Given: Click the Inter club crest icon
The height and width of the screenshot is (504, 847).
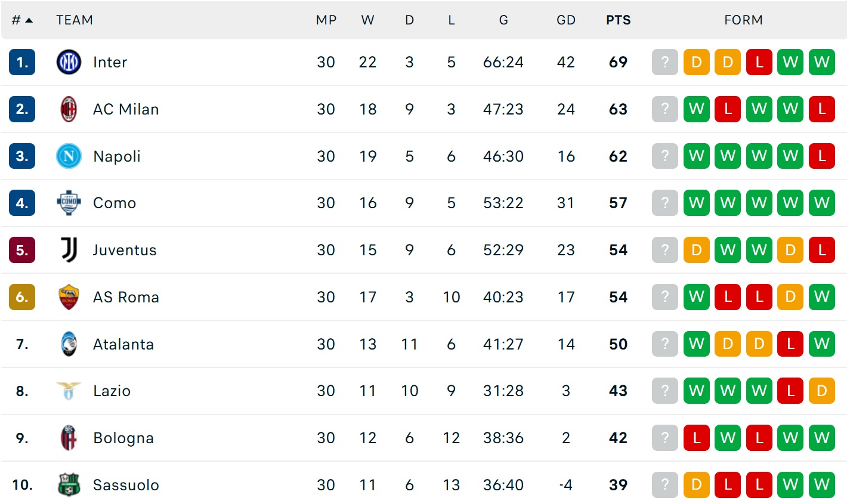Looking at the screenshot, I should 69,62.
